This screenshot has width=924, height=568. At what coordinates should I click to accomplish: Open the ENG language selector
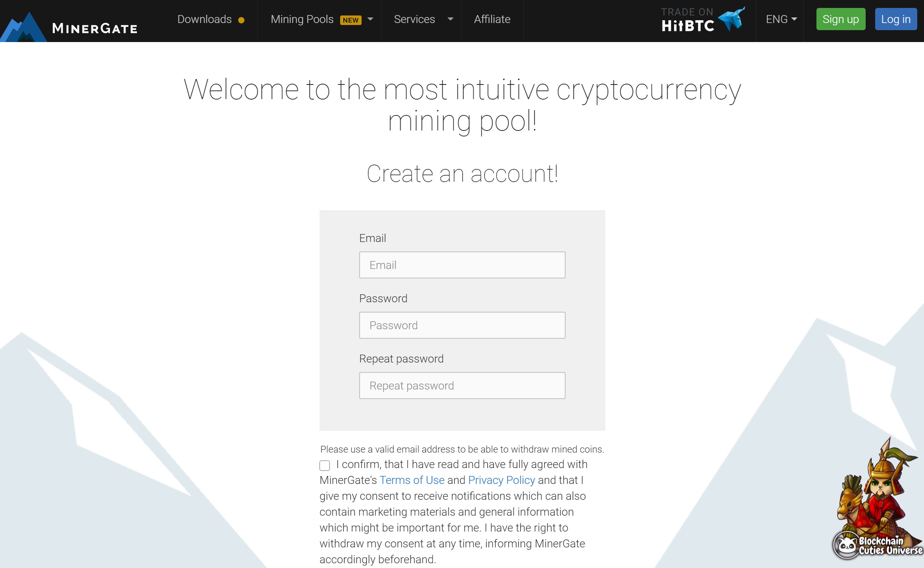click(x=782, y=19)
